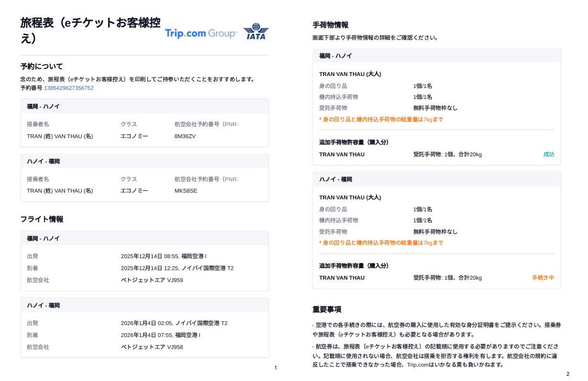This screenshot has height=381, width=588.
Task: Click the 手荷物情報 section heading
Action: click(x=330, y=25)
